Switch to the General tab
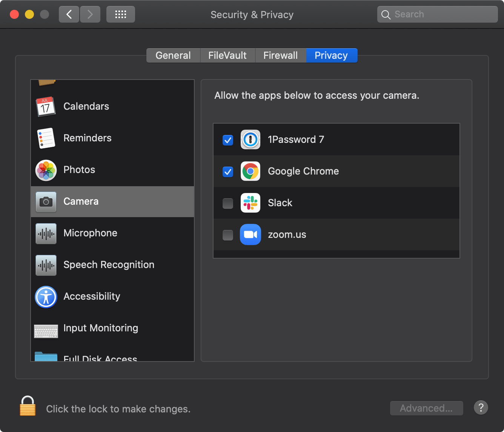504x432 pixels. (x=173, y=55)
